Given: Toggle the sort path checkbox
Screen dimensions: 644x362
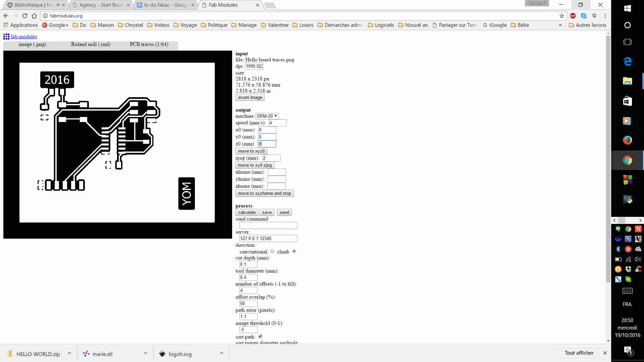Looking at the screenshot, I should pos(260,337).
